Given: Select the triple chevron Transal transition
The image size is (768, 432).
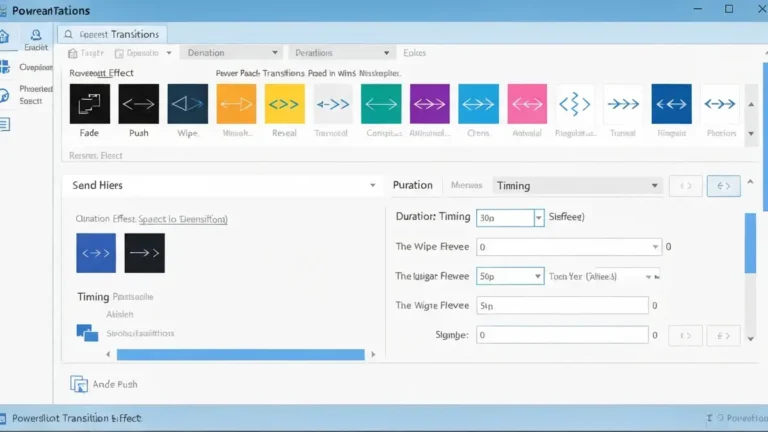Looking at the screenshot, I should [x=623, y=104].
